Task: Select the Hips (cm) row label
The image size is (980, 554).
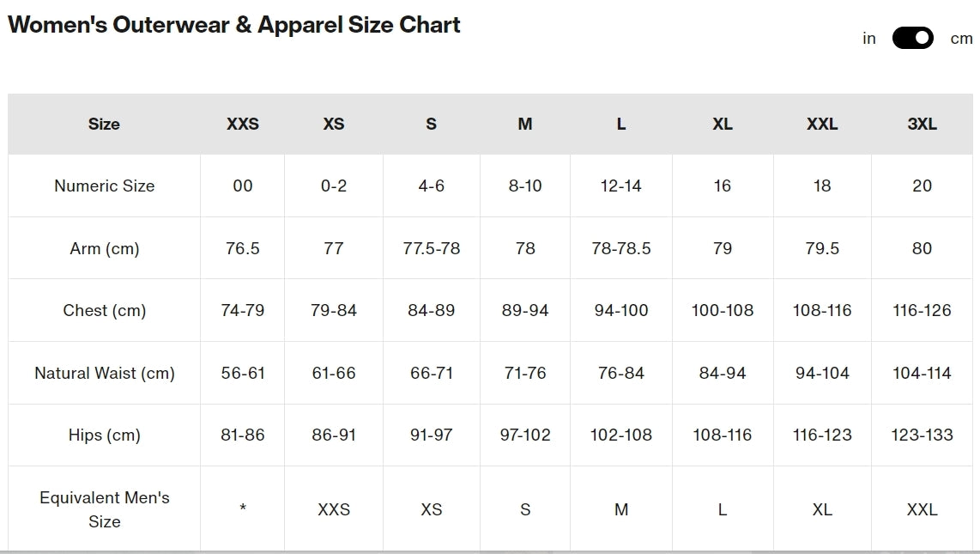Action: point(105,435)
